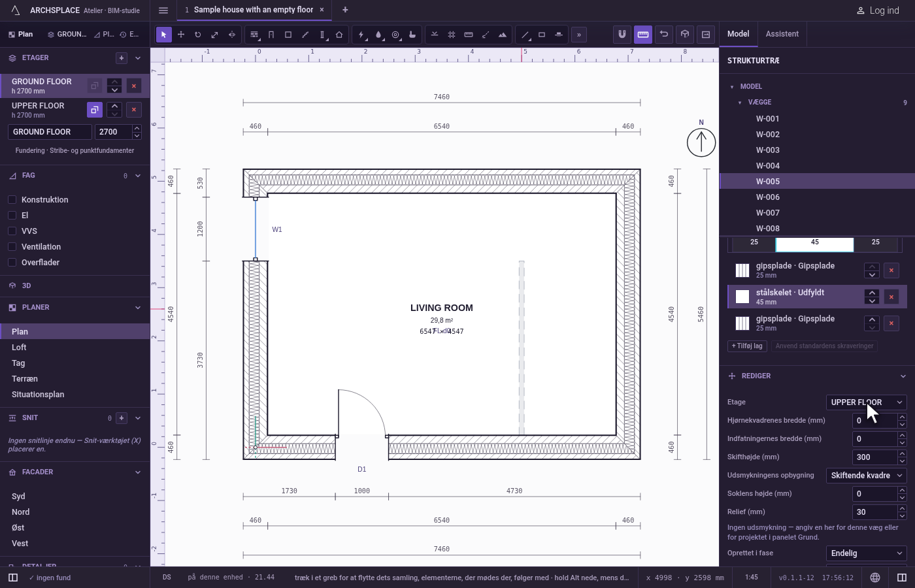
Task: Open the 3D cube view icon
Action: coord(685,35)
